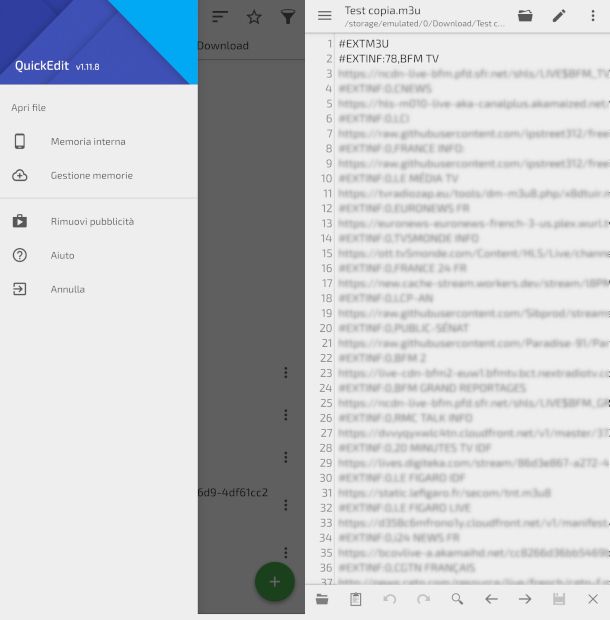Image resolution: width=610 pixels, height=620 pixels.
Task: Click the Download folder path label
Action: point(223,45)
